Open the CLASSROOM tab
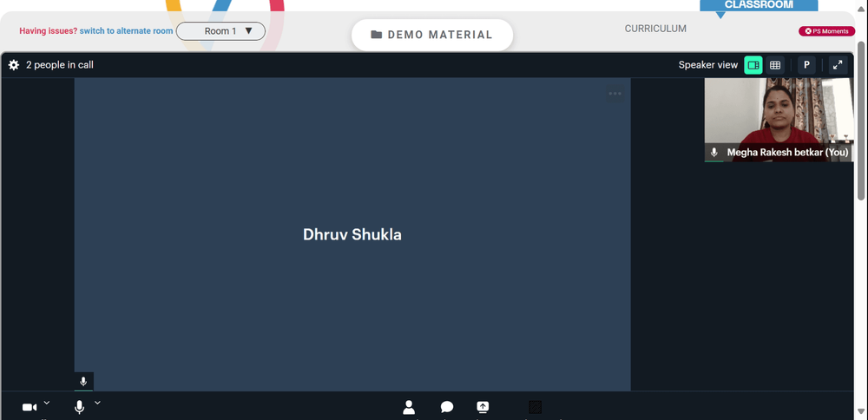Viewport: 868px width, 420px height. click(759, 5)
